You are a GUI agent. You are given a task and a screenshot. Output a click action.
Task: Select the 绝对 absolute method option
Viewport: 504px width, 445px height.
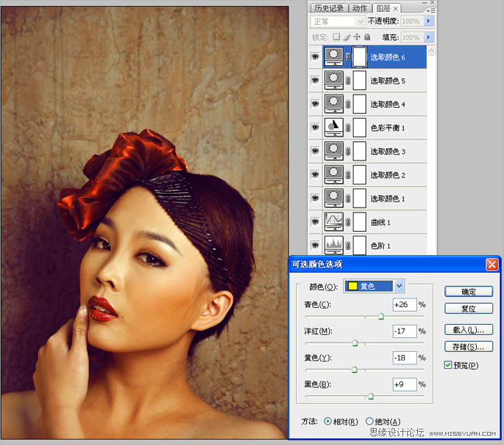pyautogui.click(x=368, y=422)
